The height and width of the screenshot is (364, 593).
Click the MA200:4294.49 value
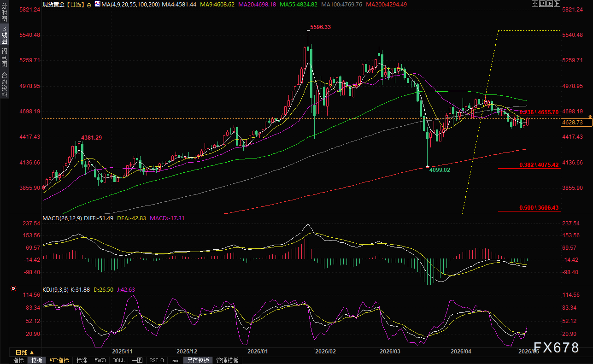pos(387,4)
